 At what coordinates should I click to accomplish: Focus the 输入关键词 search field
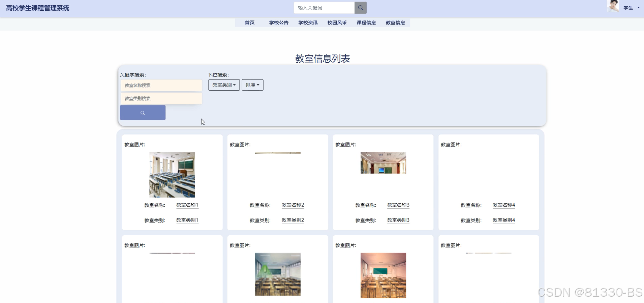coord(324,8)
